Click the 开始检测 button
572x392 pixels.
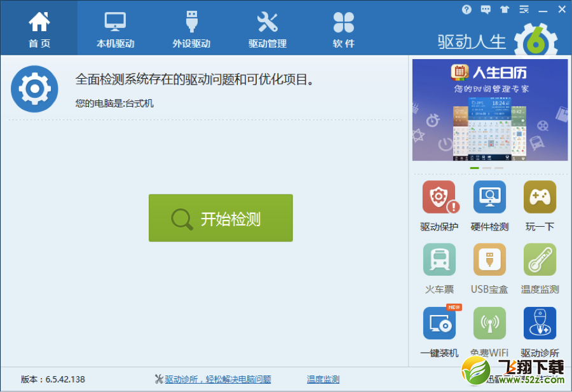[221, 218]
